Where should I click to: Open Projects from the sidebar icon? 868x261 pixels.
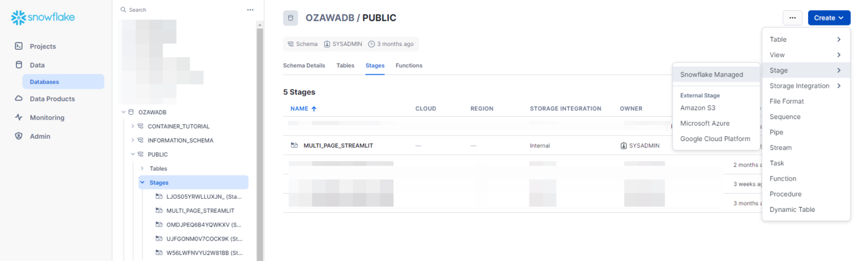pos(19,46)
